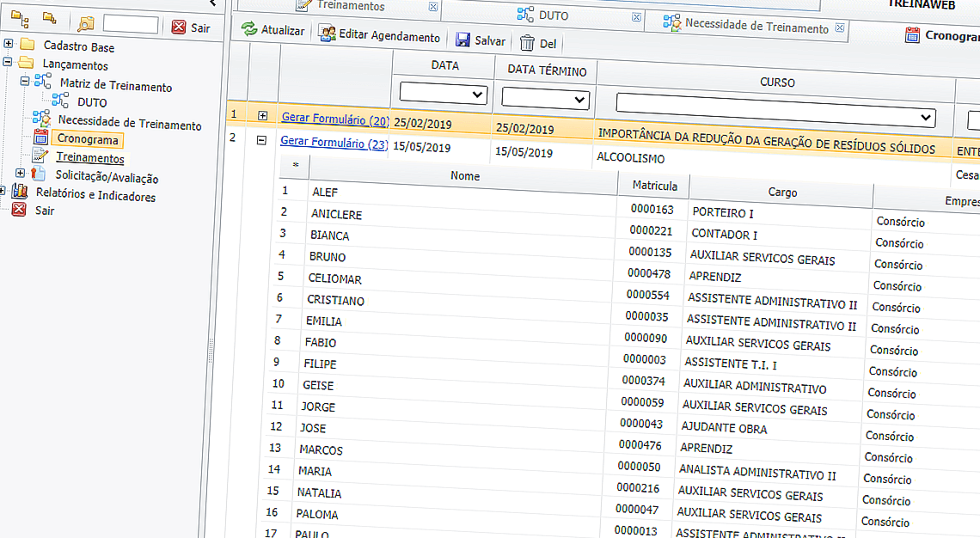
Task: Open Gerar Formulário (23) link
Action: tap(334, 144)
